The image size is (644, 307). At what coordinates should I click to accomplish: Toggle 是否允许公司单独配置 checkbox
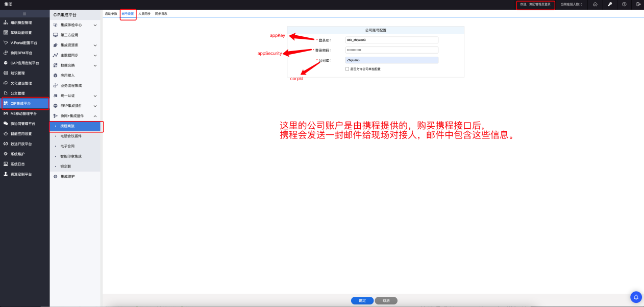tap(348, 69)
